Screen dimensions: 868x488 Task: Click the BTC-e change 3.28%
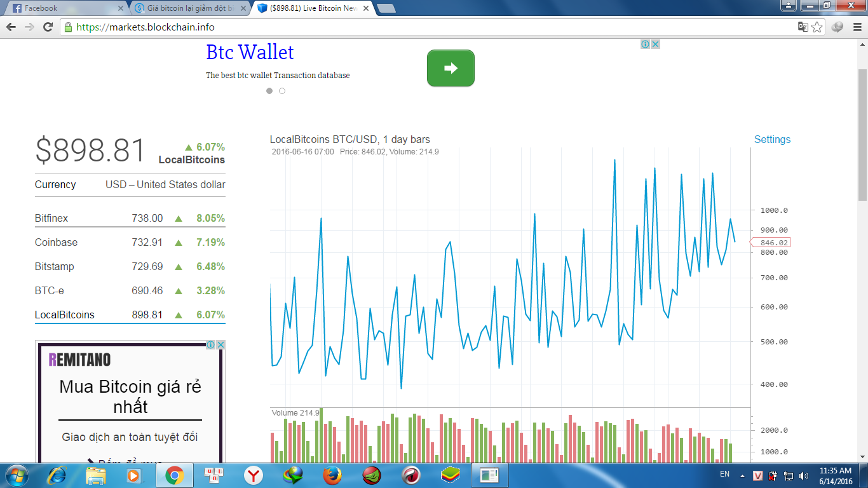pos(211,291)
